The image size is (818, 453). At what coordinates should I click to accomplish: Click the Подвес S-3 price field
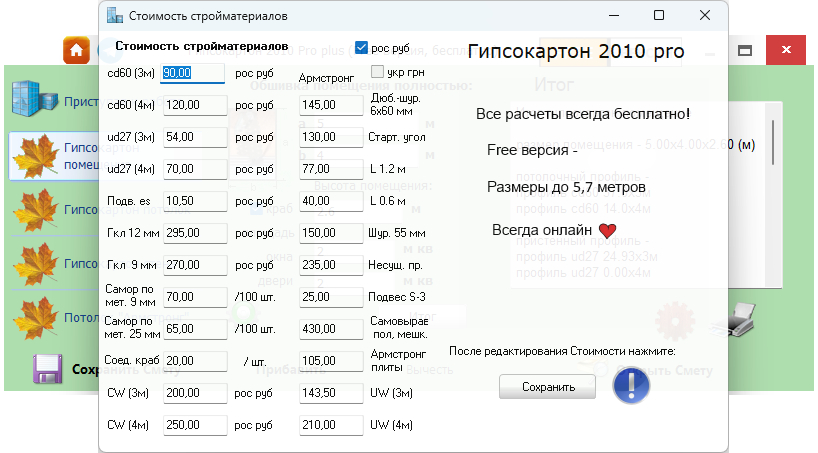(331, 297)
